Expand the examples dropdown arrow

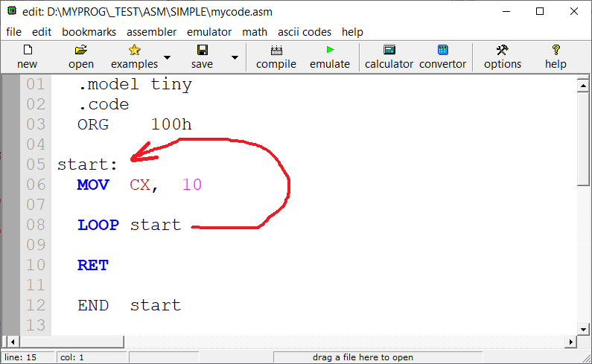167,57
